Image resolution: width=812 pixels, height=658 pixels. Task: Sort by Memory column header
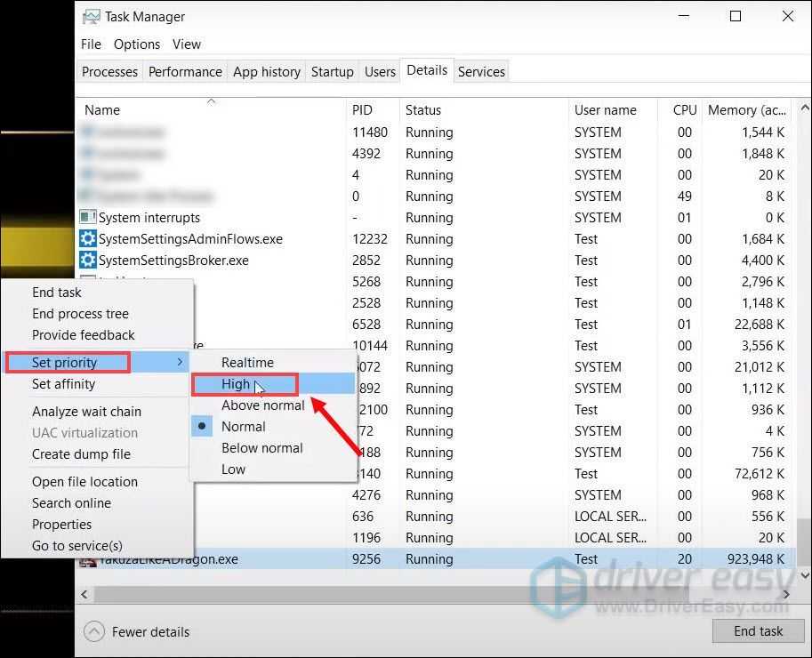click(746, 110)
